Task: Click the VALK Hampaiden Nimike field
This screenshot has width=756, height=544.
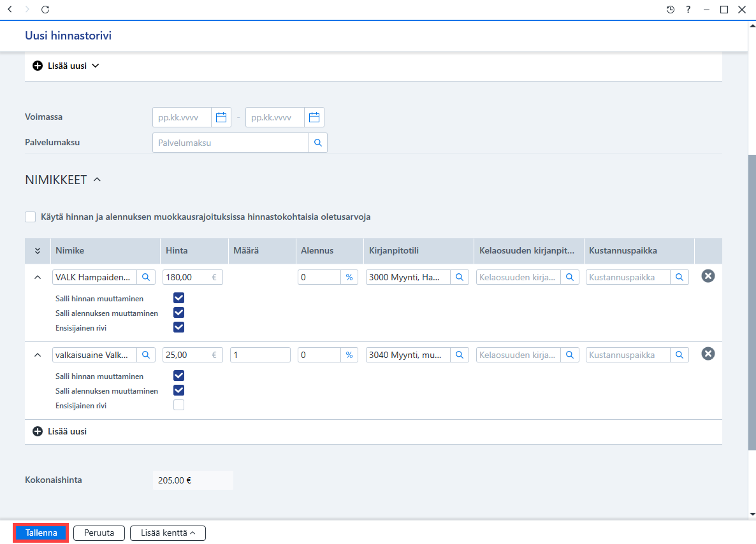Action: pos(94,277)
